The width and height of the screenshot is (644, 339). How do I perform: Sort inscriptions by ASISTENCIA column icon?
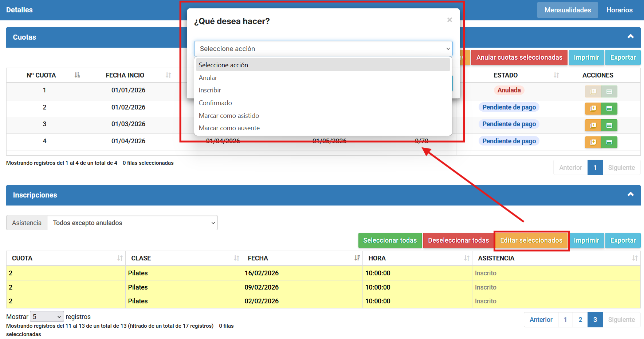(x=635, y=258)
